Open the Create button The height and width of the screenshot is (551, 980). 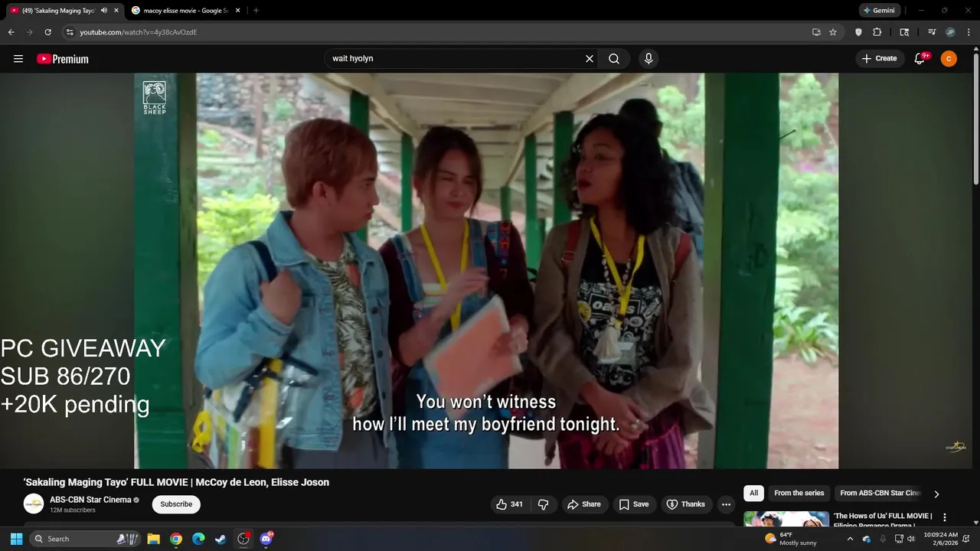(879, 59)
